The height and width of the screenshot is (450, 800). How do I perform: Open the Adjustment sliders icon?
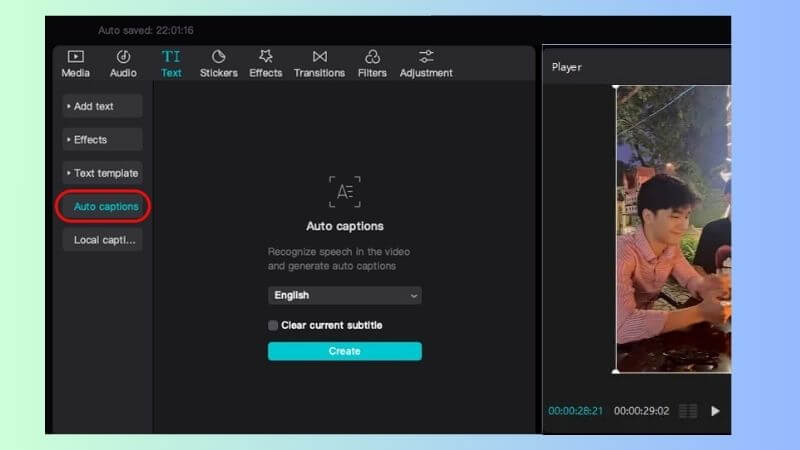tap(426, 57)
